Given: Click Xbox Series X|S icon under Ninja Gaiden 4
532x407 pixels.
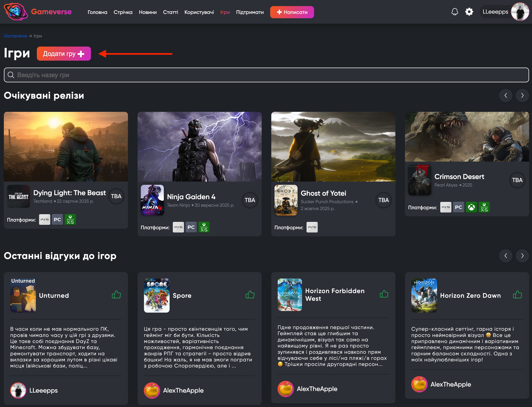Looking at the screenshot, I should click(x=204, y=227).
